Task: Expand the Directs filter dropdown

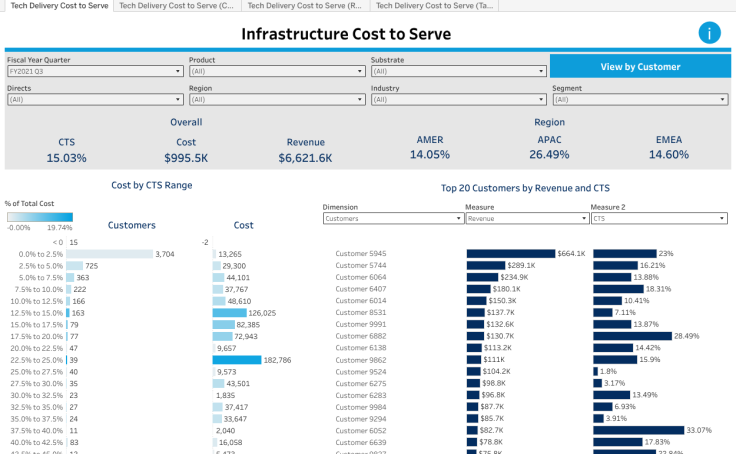Action: (x=95, y=100)
